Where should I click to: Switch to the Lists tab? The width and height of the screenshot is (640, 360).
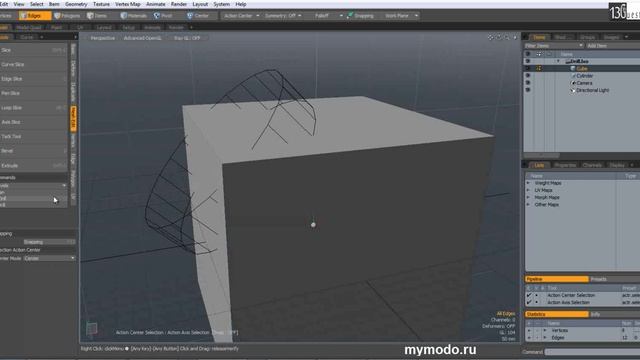tap(539, 165)
